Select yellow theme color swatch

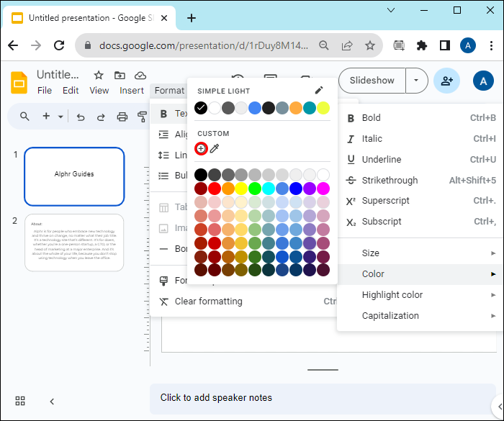[x=323, y=108]
